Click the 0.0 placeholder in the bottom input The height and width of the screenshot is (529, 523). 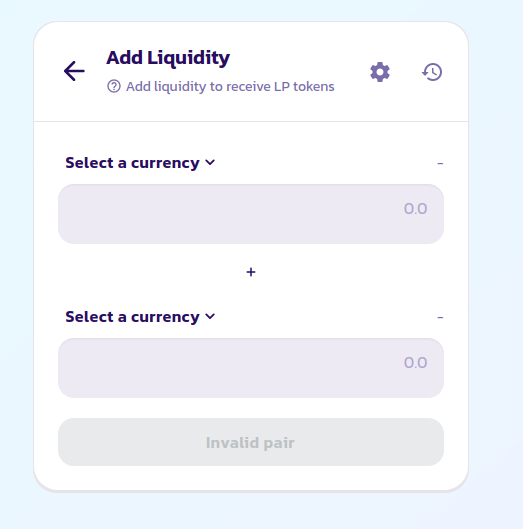coord(415,363)
